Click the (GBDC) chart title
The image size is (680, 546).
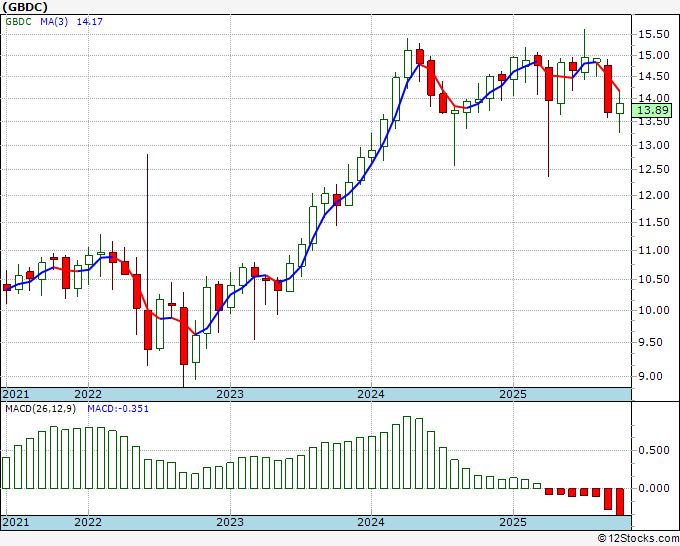[25, 7]
